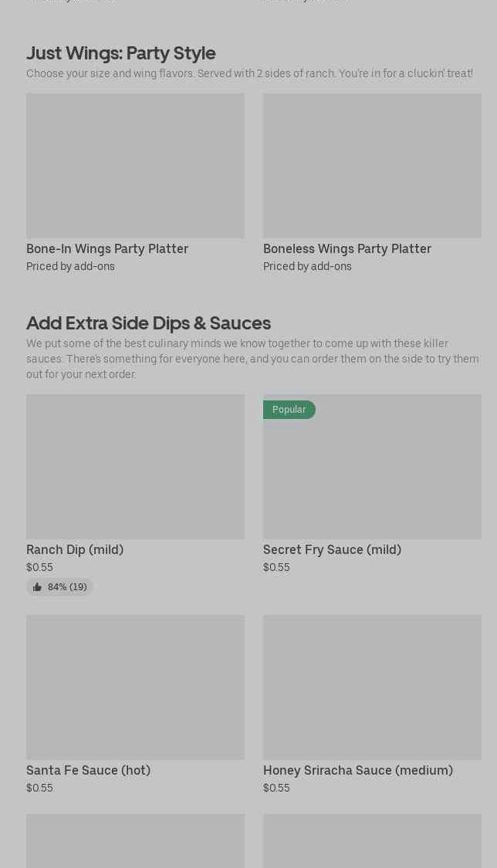497x868 pixels.
Task: Click the Add Extra Side Dips & Sauces heading
Action: click(148, 323)
